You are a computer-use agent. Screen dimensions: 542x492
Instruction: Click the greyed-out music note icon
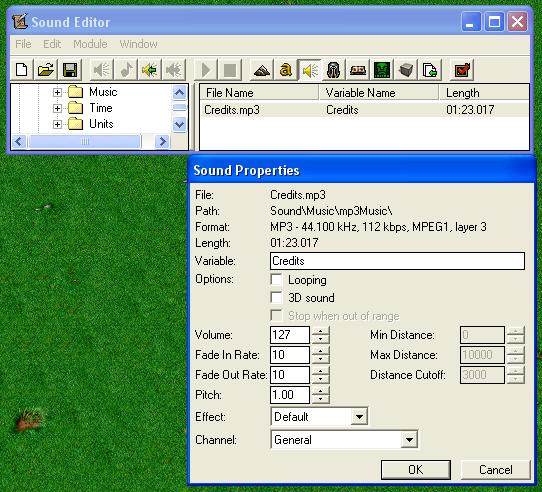point(126,70)
